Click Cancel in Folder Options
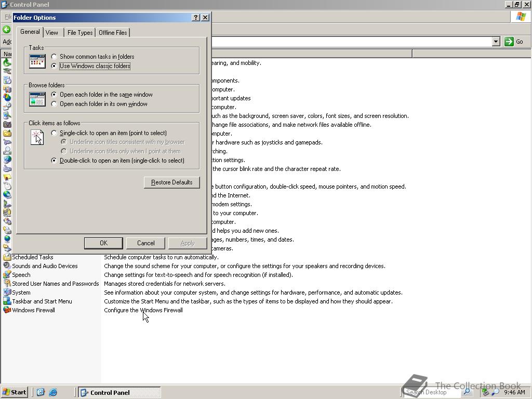This screenshot has height=399, width=532. [145, 243]
